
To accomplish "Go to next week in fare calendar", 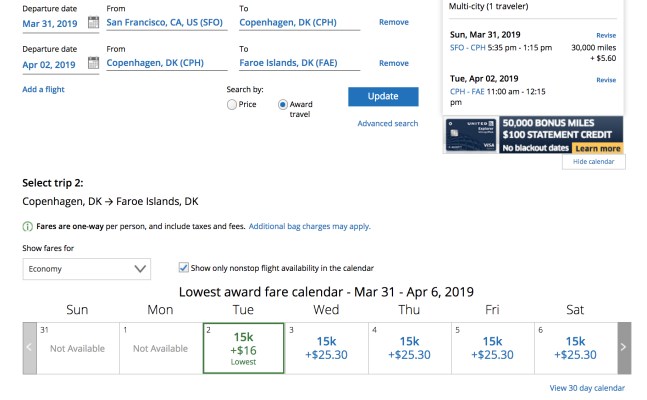I will 624,347.
